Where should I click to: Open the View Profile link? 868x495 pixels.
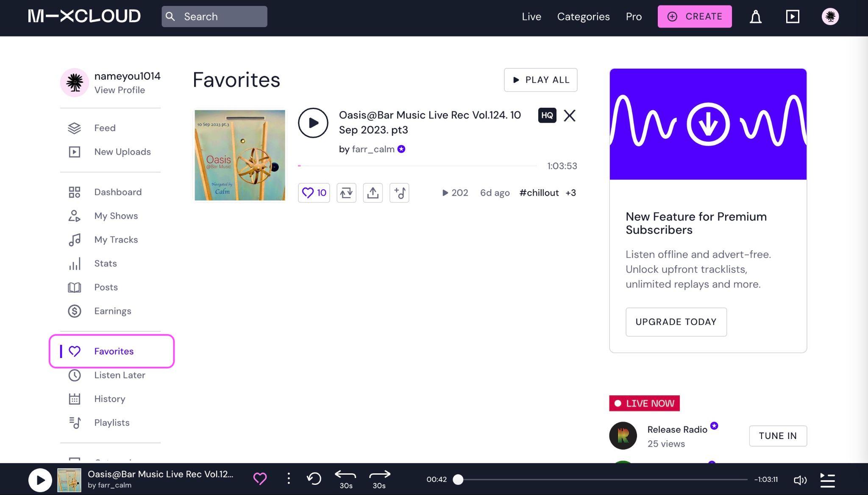pyautogui.click(x=120, y=90)
